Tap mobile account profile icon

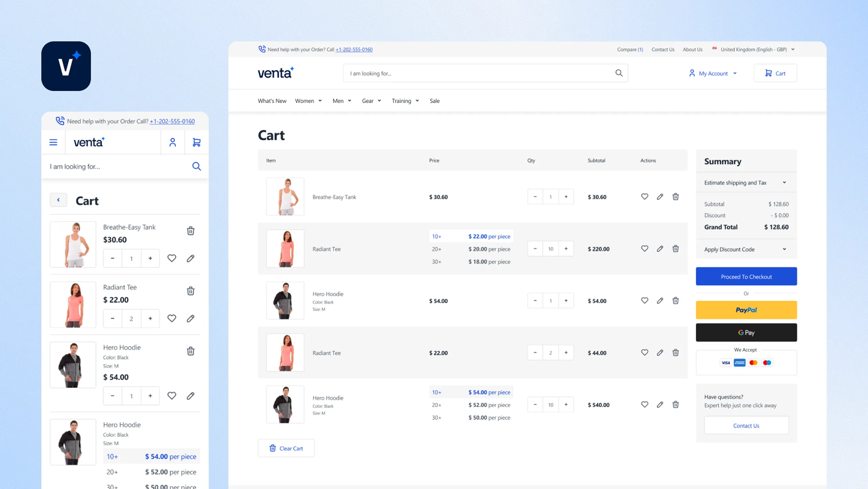click(x=173, y=142)
